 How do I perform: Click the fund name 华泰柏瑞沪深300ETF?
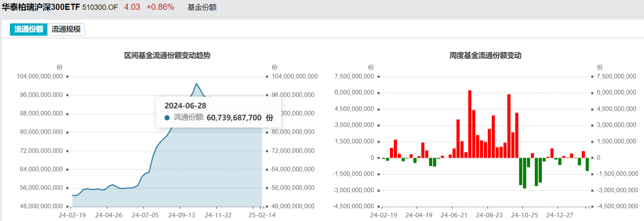41,7
